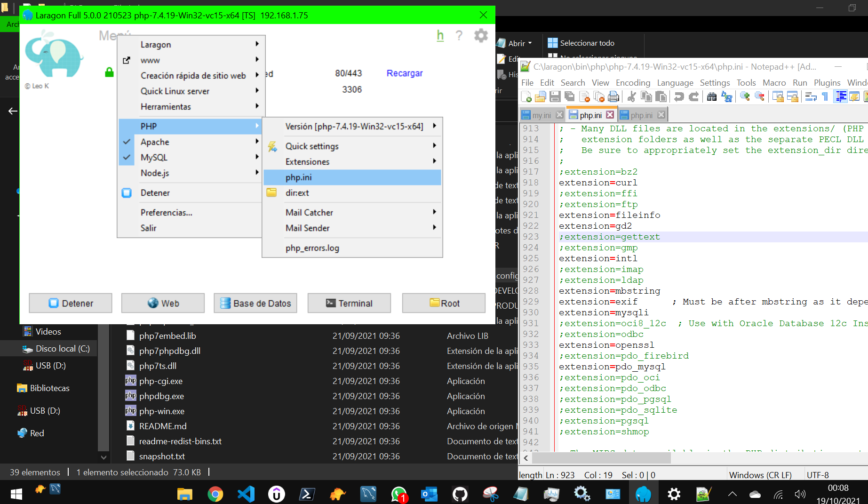This screenshot has height=504, width=868.
Task: Open Laragon settings gear icon
Action: pos(480,36)
